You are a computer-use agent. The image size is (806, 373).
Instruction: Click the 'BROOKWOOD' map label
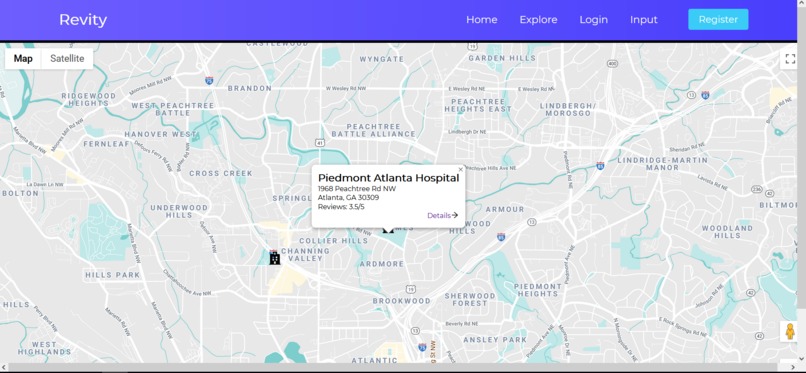[x=401, y=301]
